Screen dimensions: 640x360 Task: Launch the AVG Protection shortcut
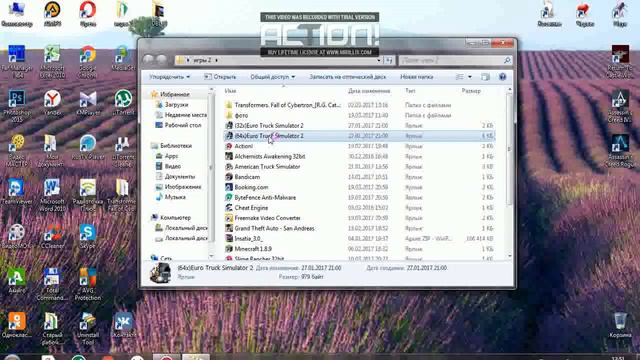tap(88, 284)
